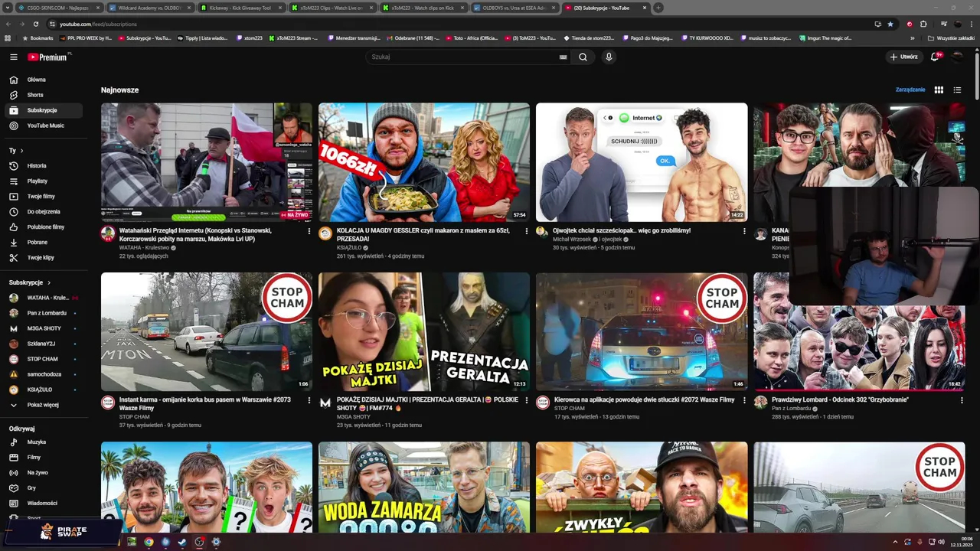Open options menu for KOLACJA U MAGDY GESSLER video
The image size is (980, 551).
(x=527, y=231)
